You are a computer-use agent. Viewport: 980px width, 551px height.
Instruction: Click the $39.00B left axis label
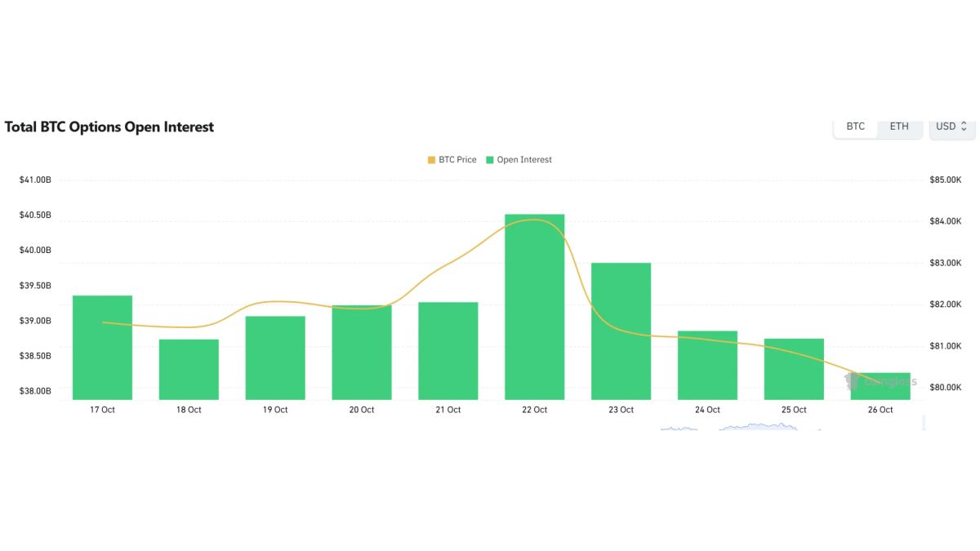point(35,321)
